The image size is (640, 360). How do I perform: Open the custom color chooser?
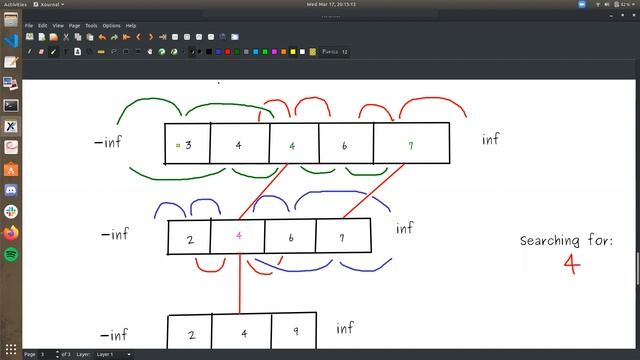tap(313, 52)
